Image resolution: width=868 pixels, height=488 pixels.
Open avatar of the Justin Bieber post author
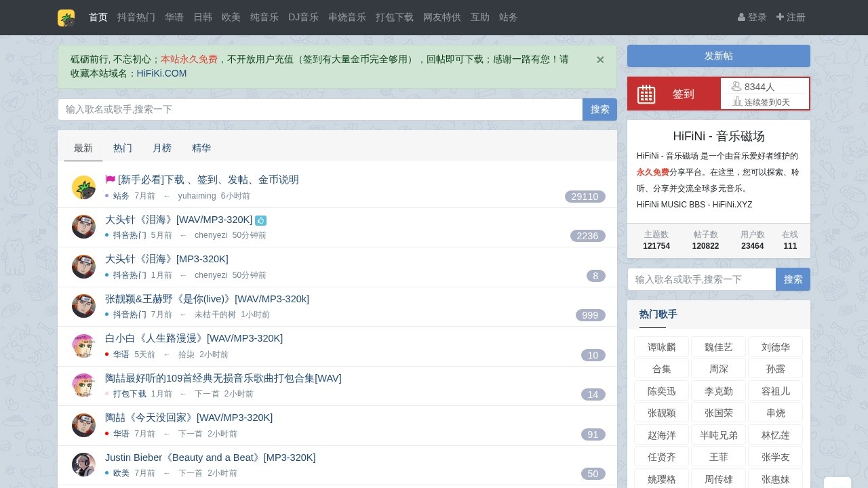click(83, 464)
